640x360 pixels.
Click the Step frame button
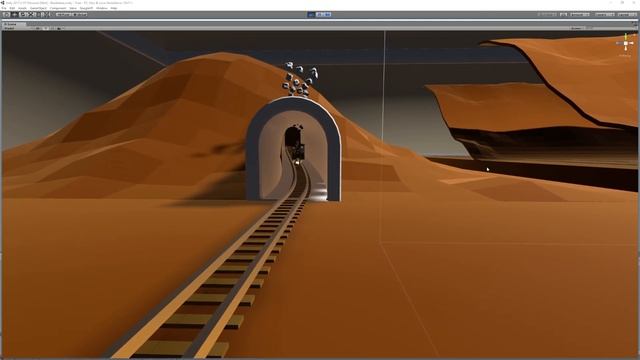pyautogui.click(x=327, y=15)
